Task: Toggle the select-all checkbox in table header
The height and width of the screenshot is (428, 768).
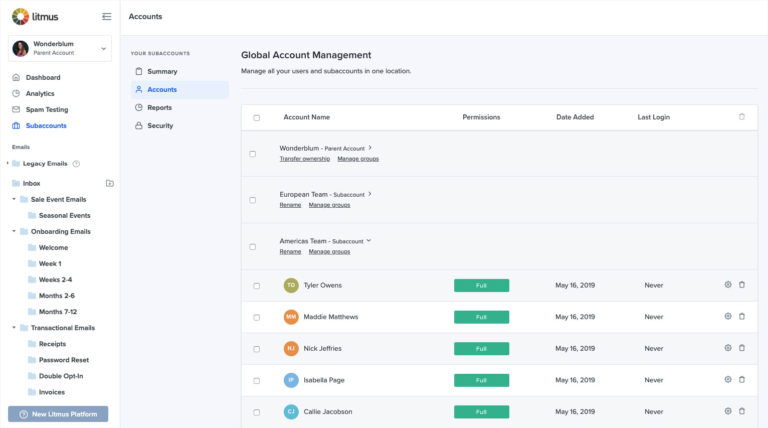Action: point(257,118)
